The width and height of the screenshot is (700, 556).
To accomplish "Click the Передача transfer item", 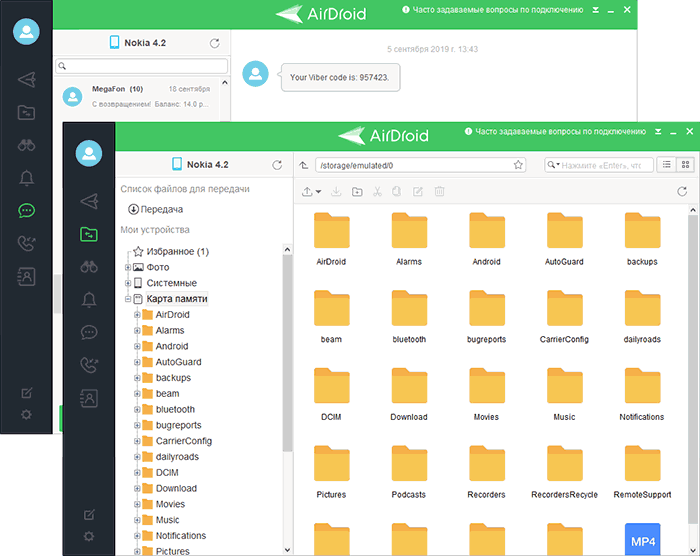I will click(155, 209).
